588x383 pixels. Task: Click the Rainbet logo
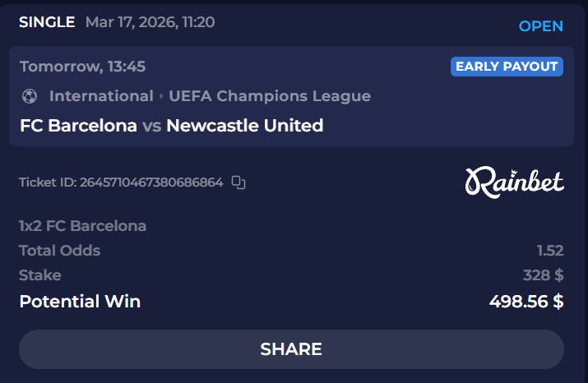514,182
